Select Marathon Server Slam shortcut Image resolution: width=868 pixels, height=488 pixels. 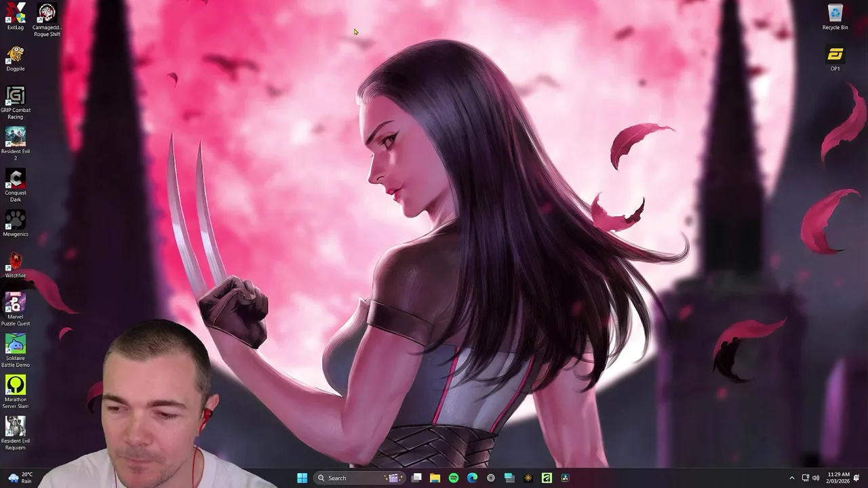[15, 392]
